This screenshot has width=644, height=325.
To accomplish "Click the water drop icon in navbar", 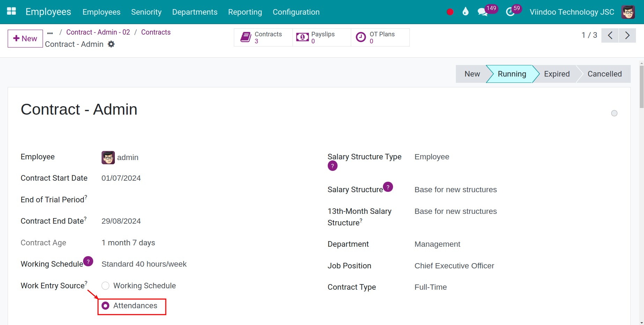I will pyautogui.click(x=465, y=12).
